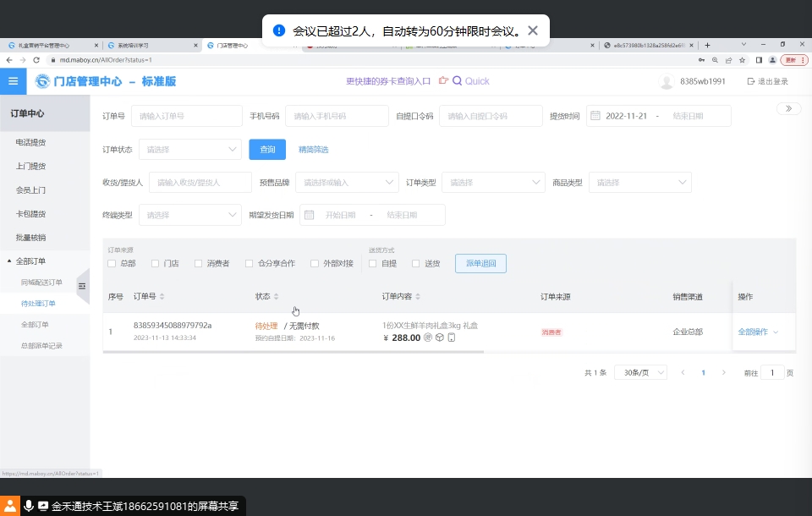Open the 全部操作 actions dropdown
Image resolution: width=812 pixels, height=516 pixels.
point(758,332)
